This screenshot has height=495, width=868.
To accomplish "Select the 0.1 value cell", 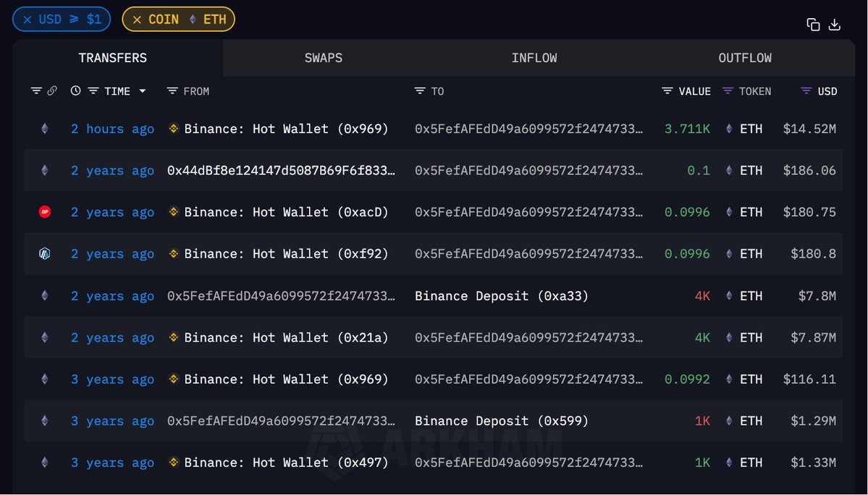I will [x=699, y=170].
